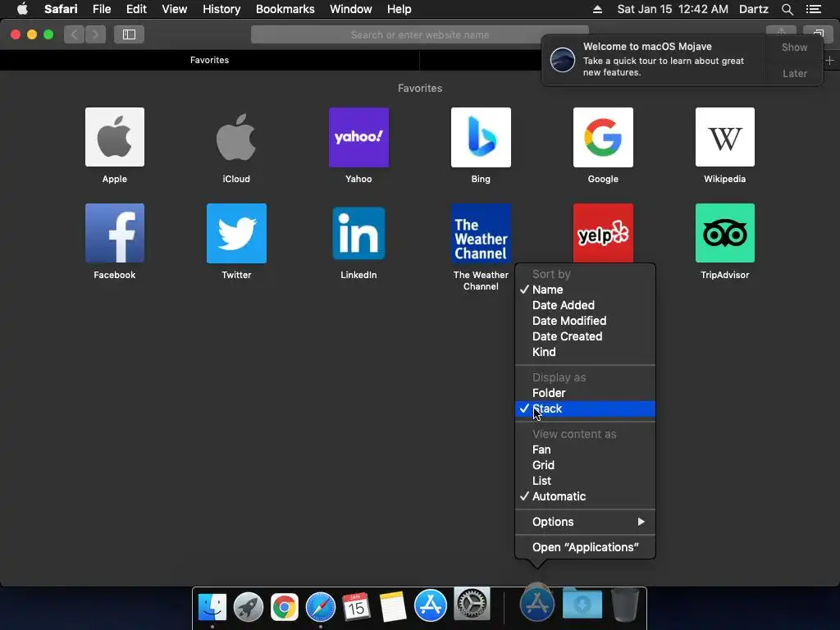Click the search or website address field
The height and width of the screenshot is (630, 840).
point(419,34)
